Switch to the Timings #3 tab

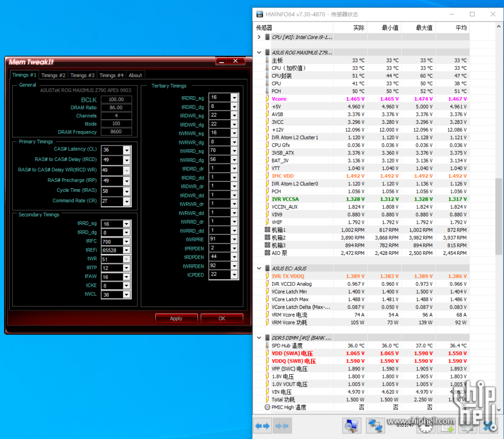coord(82,75)
